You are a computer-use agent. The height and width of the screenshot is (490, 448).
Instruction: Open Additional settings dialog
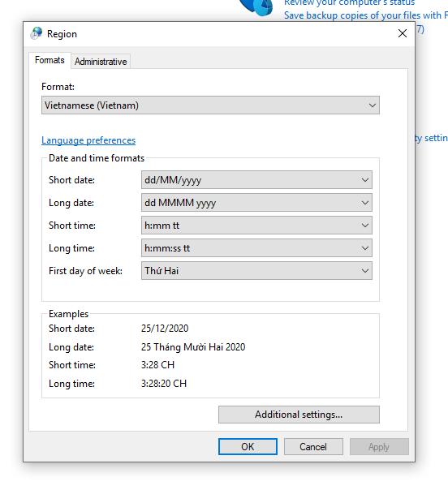299,415
